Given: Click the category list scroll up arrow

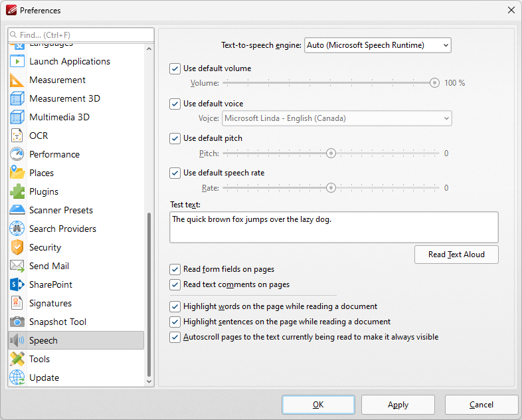Looking at the screenshot, I should tap(149, 49).
